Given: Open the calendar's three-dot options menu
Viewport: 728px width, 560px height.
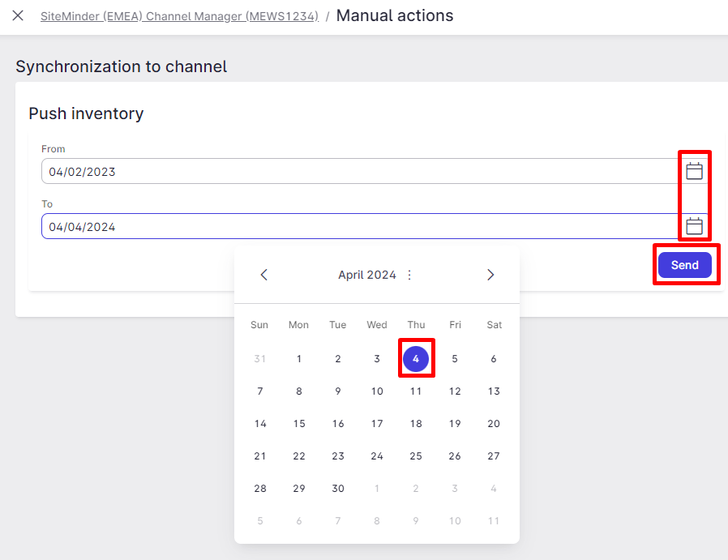Looking at the screenshot, I should coord(409,275).
